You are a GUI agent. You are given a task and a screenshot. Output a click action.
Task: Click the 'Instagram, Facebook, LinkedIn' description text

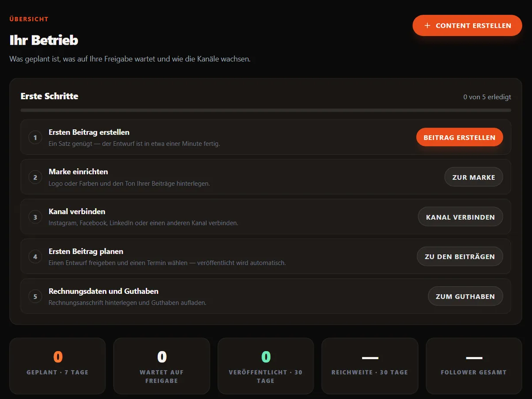[x=144, y=223]
